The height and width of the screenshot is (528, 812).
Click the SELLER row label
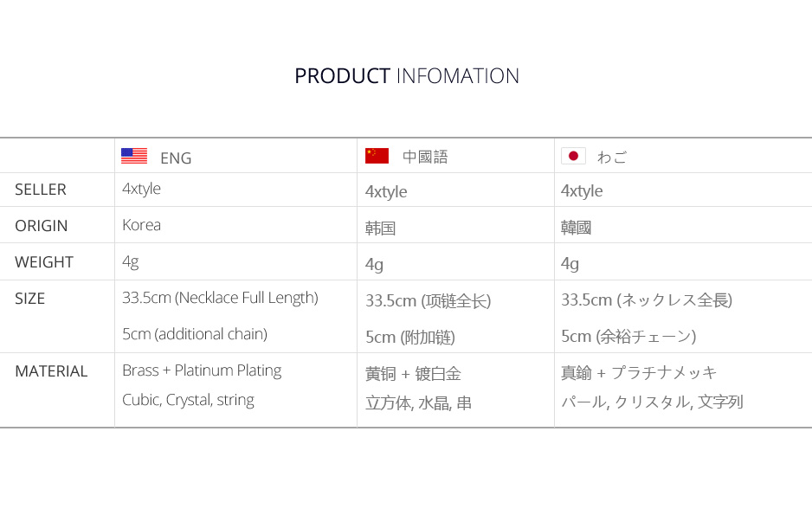click(x=41, y=190)
